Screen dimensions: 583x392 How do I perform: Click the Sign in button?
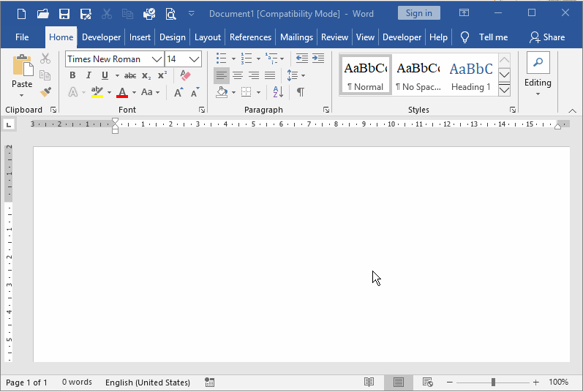point(419,13)
